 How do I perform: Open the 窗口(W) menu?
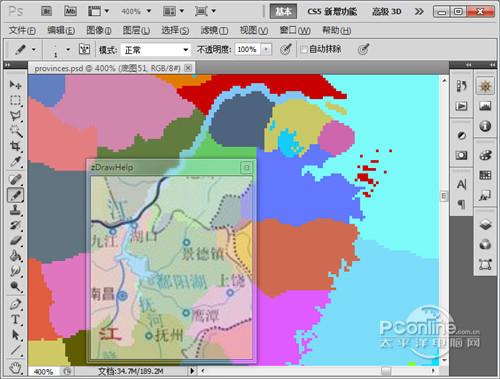click(x=295, y=31)
